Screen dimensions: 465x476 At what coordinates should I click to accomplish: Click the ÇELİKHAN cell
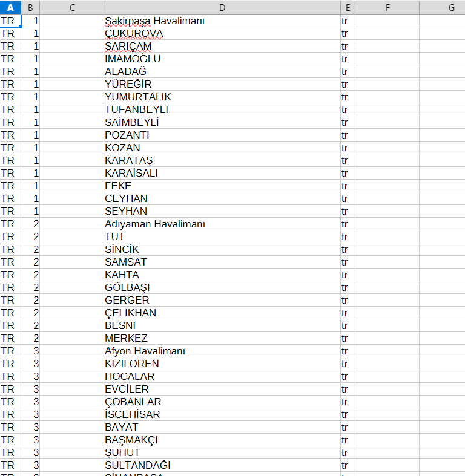pos(222,313)
